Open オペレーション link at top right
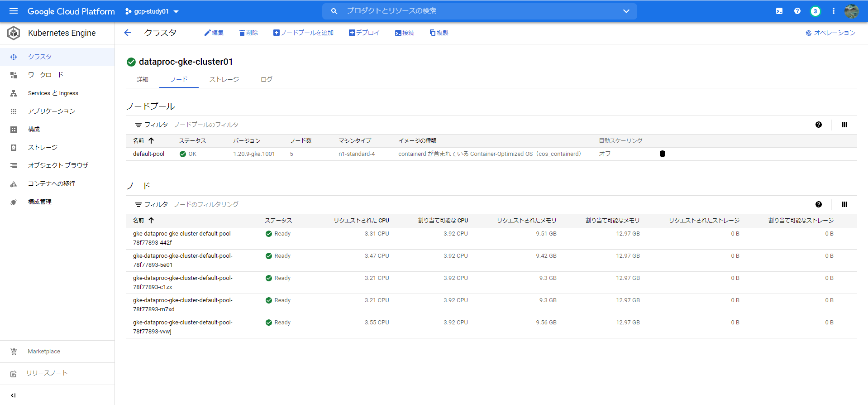The height and width of the screenshot is (405, 868). (x=830, y=33)
